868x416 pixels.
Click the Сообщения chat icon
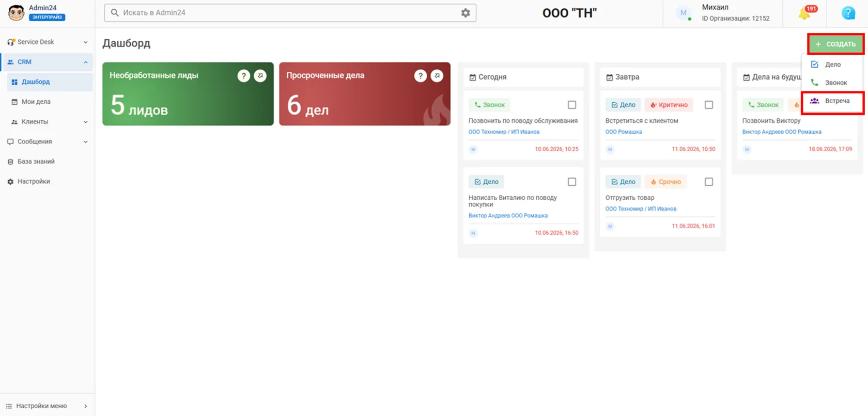coord(10,141)
